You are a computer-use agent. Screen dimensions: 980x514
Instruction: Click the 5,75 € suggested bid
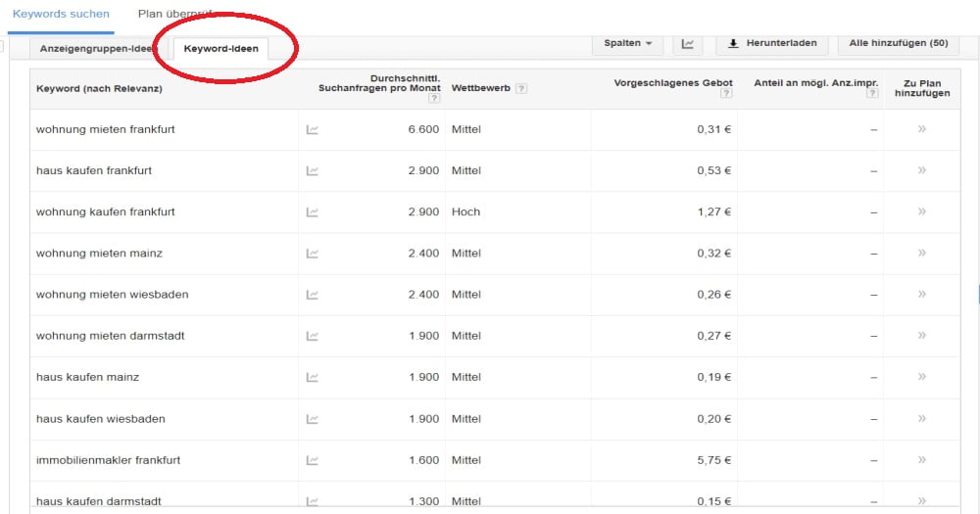[714, 460]
